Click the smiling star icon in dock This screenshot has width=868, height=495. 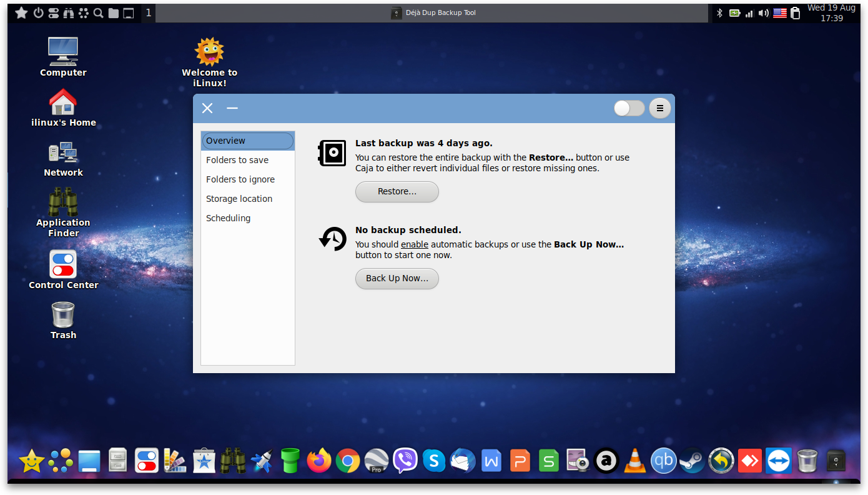pyautogui.click(x=32, y=461)
